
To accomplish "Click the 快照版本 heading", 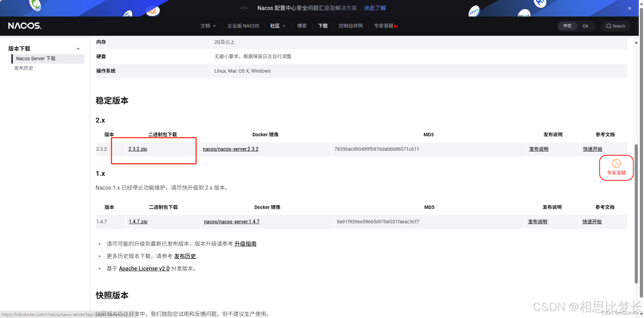I will coord(112,295).
